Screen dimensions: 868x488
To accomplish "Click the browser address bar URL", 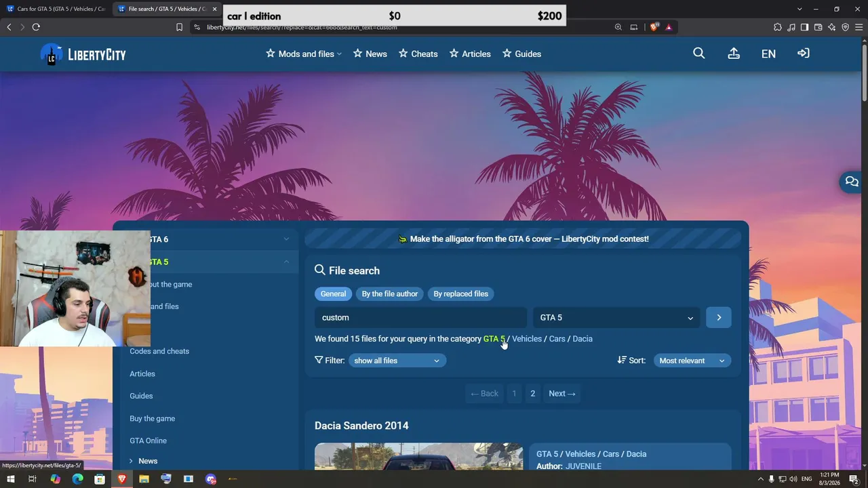I will coord(302,27).
